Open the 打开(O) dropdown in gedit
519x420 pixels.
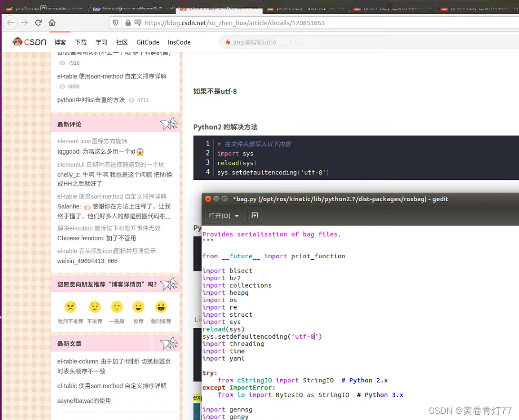point(223,215)
